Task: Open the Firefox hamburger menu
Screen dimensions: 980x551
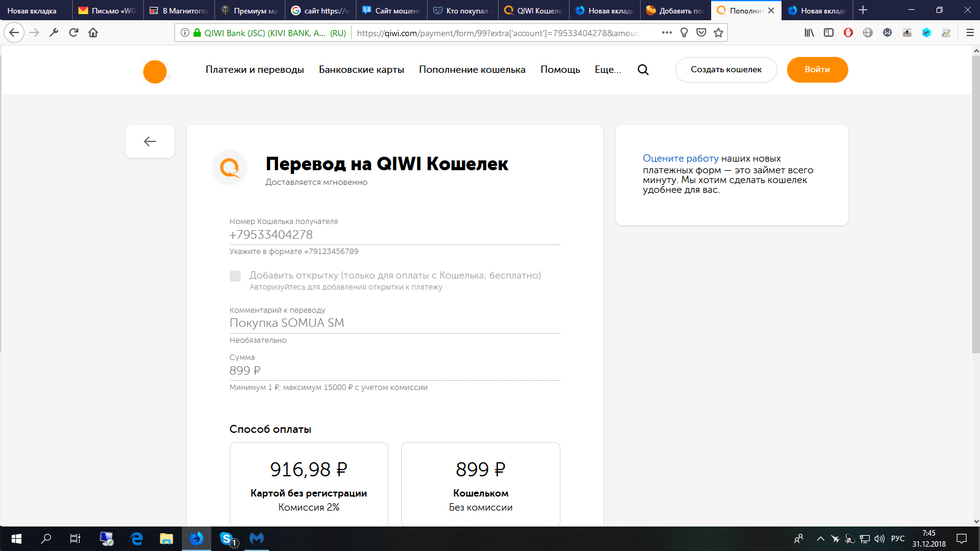Action: click(970, 32)
